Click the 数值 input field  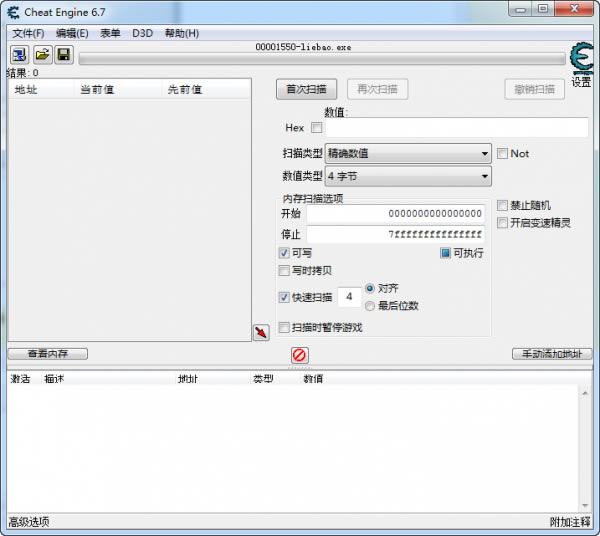457,127
